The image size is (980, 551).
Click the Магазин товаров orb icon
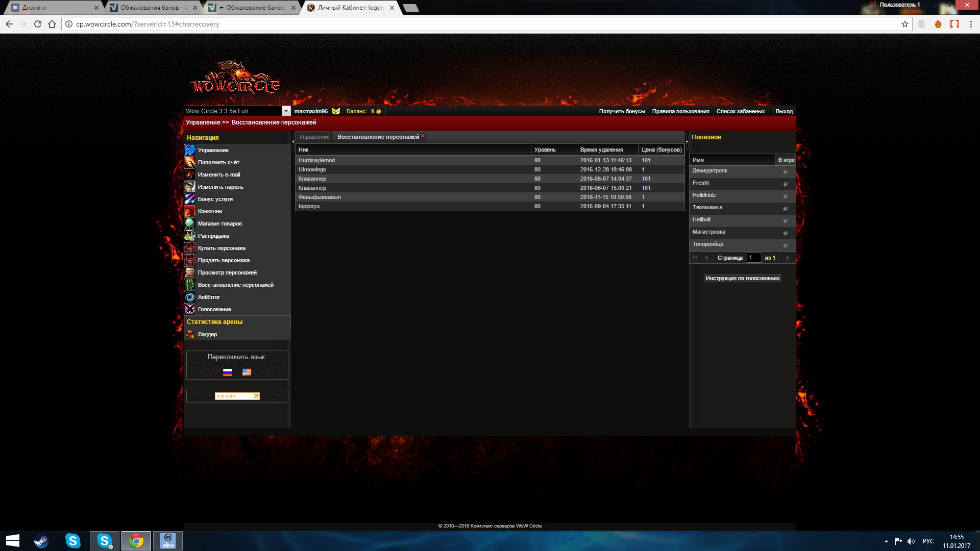click(189, 223)
